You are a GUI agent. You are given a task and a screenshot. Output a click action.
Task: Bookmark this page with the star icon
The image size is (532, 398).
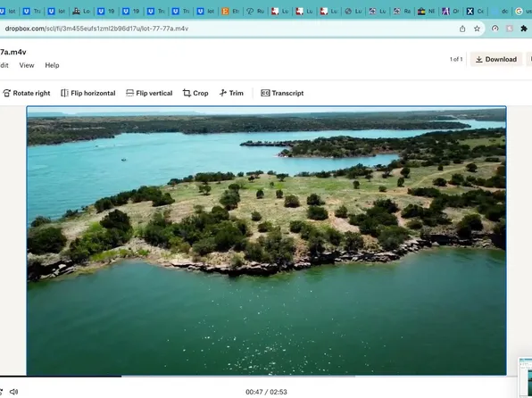477,29
